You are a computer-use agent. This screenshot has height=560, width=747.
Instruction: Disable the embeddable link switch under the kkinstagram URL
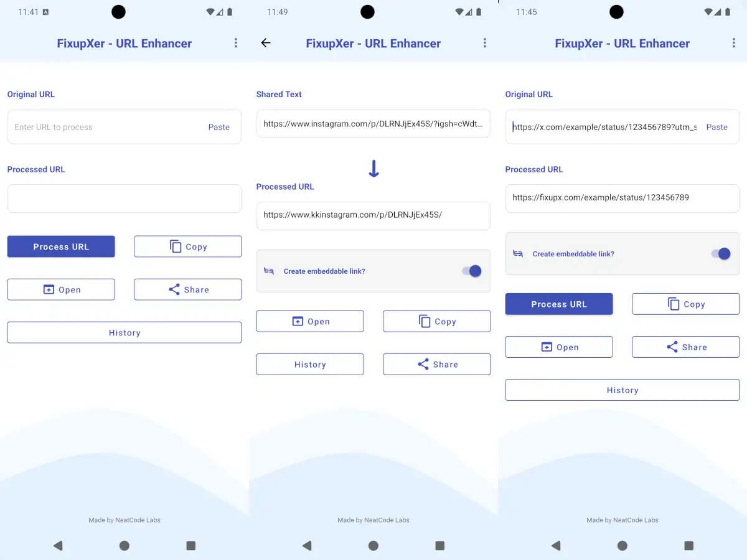click(x=472, y=271)
